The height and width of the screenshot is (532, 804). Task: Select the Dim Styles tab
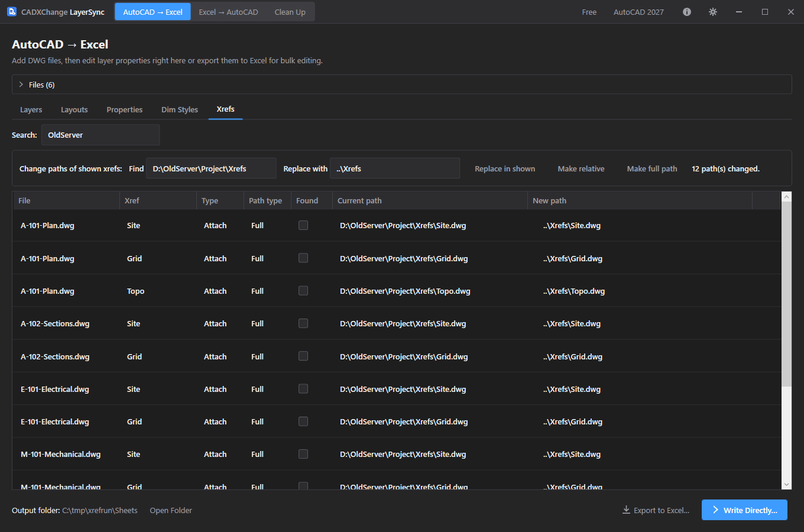(180, 109)
